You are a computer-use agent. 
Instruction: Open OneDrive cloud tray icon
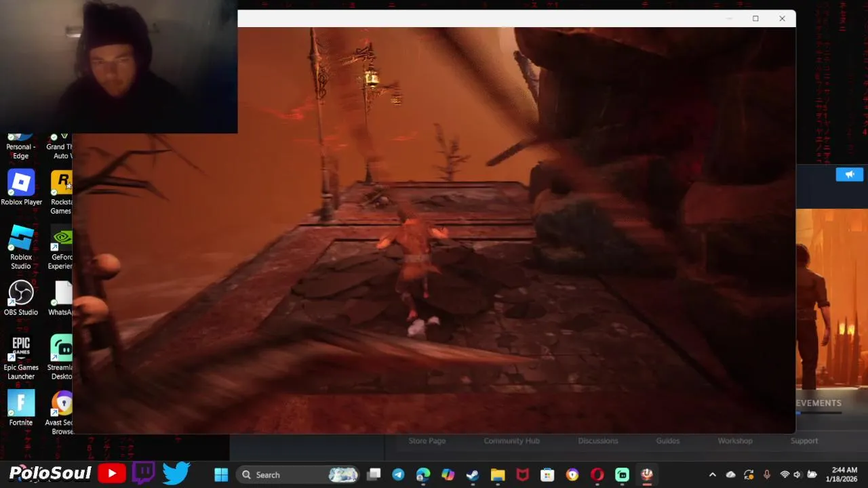coord(730,474)
